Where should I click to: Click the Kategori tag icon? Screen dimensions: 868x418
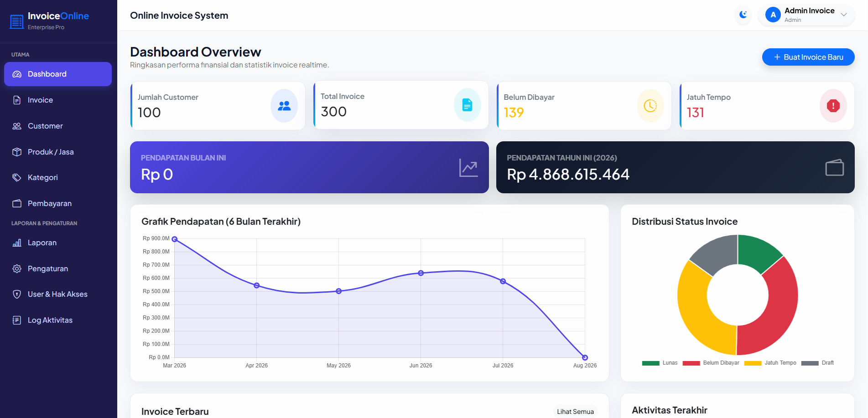[17, 177]
